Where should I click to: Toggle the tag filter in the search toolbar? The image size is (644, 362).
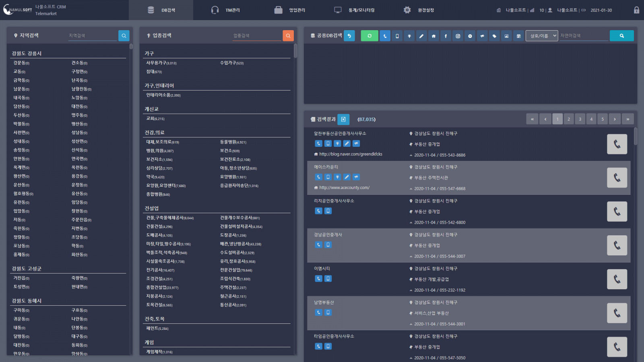click(494, 36)
